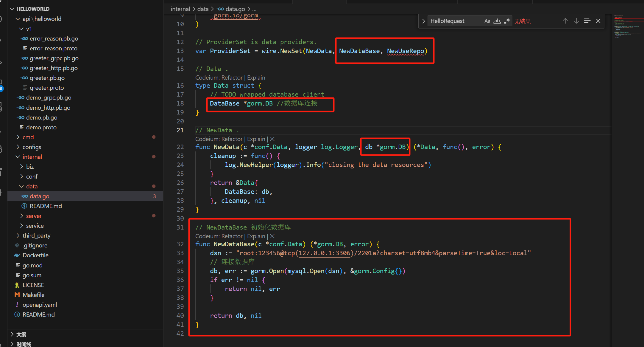
Task: Click Codeium Explain above func NewDataBase
Action: click(x=256, y=236)
